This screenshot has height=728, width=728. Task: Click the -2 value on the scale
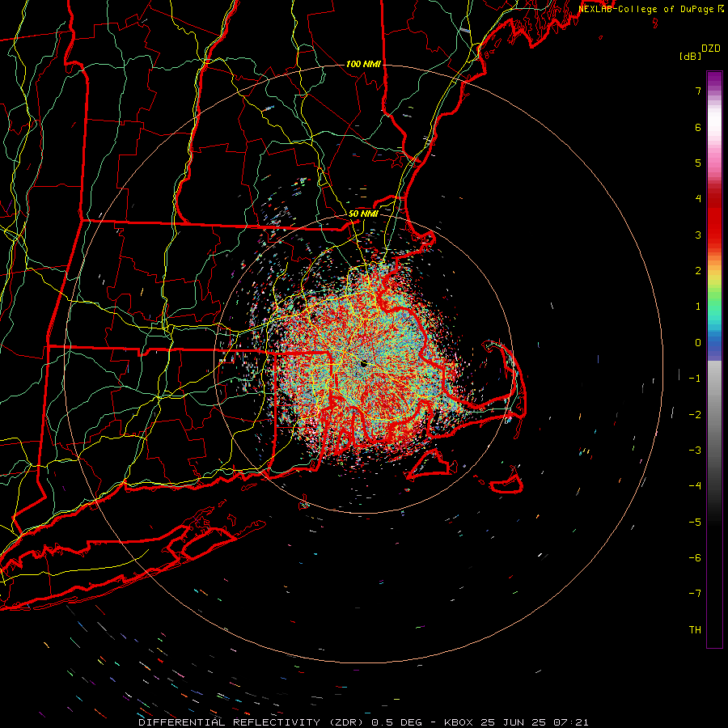[x=695, y=415]
